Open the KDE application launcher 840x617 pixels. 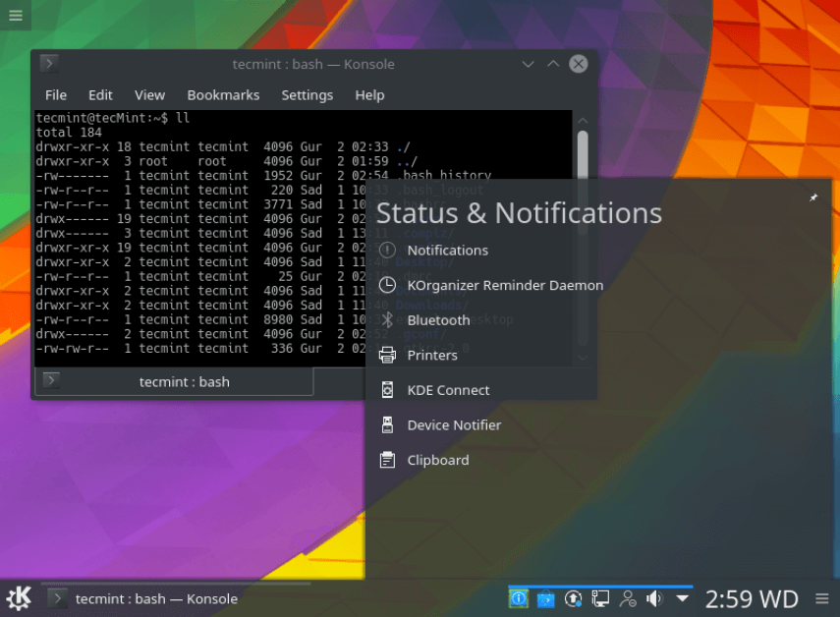pyautogui.click(x=19, y=598)
